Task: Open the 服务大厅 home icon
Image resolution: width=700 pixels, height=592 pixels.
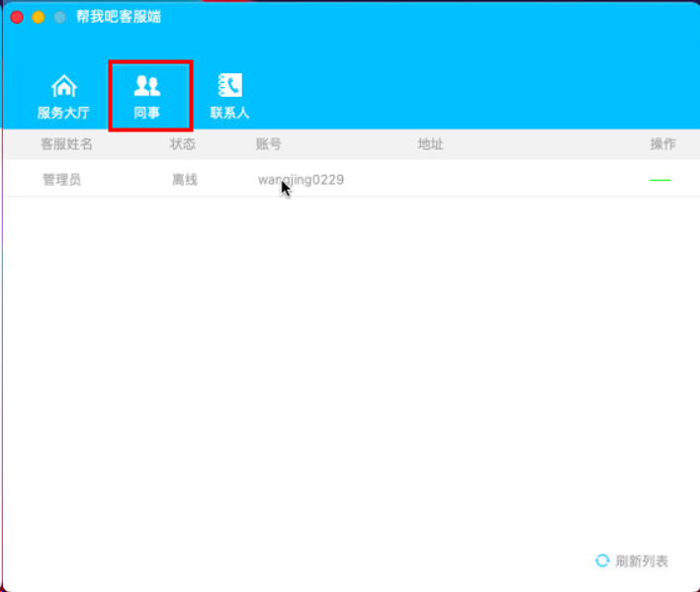Action: (x=64, y=86)
